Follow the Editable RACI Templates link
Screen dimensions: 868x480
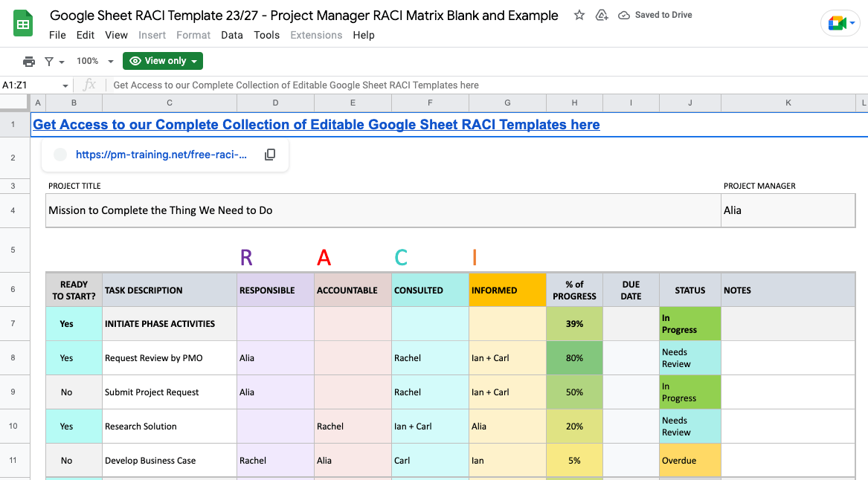(x=315, y=124)
